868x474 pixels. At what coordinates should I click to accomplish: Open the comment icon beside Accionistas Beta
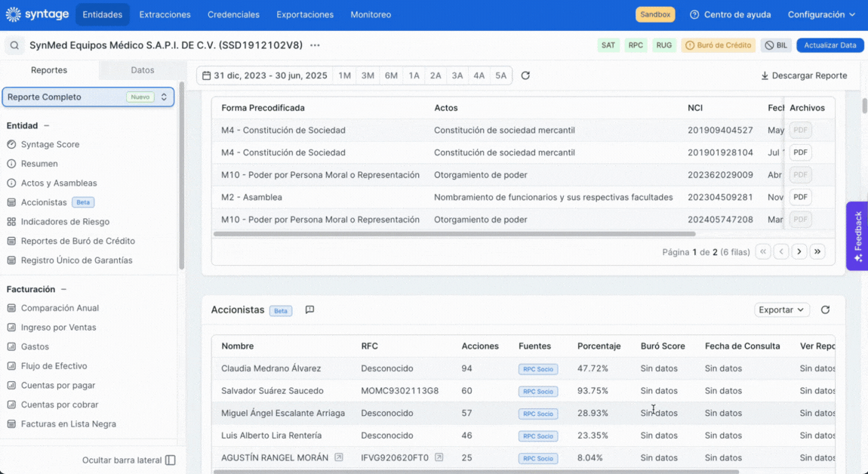click(x=310, y=309)
